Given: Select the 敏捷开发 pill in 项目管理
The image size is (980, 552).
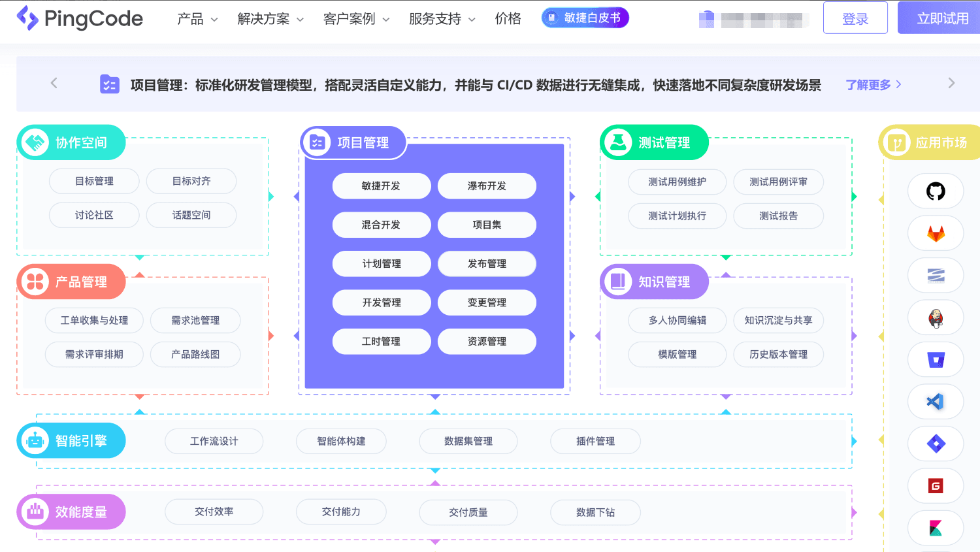Looking at the screenshot, I should coord(382,186).
